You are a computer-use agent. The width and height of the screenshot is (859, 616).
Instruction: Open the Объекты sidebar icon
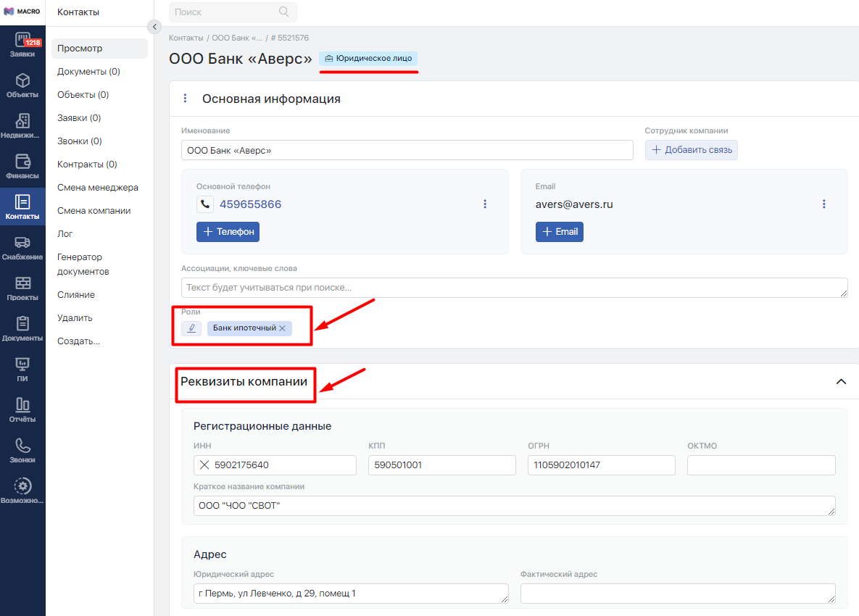tap(22, 85)
